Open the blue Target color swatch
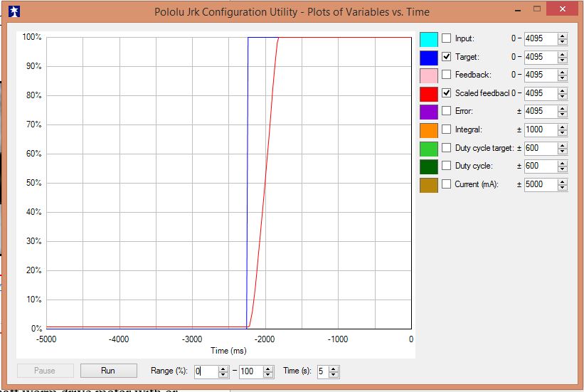The width and height of the screenshot is (584, 392). click(429, 58)
